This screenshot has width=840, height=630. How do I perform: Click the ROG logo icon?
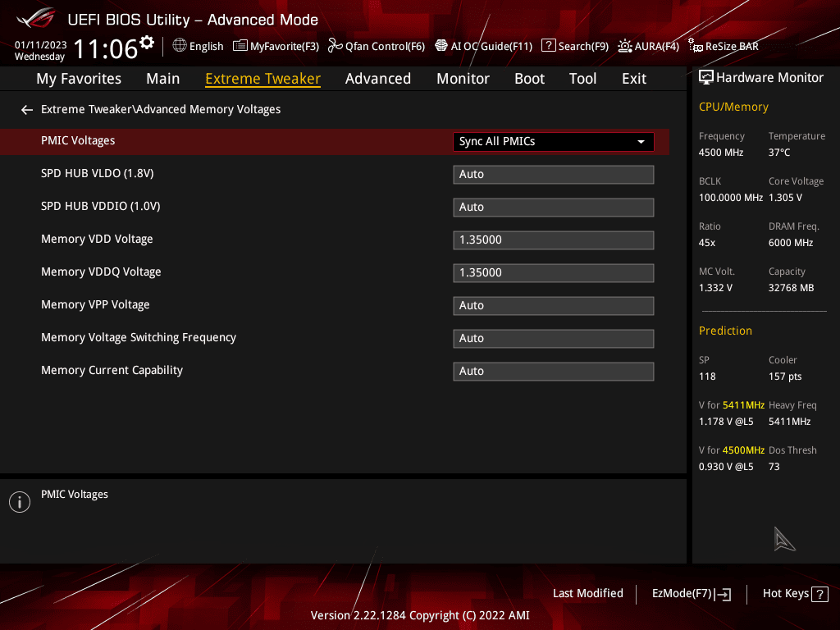tap(35, 18)
